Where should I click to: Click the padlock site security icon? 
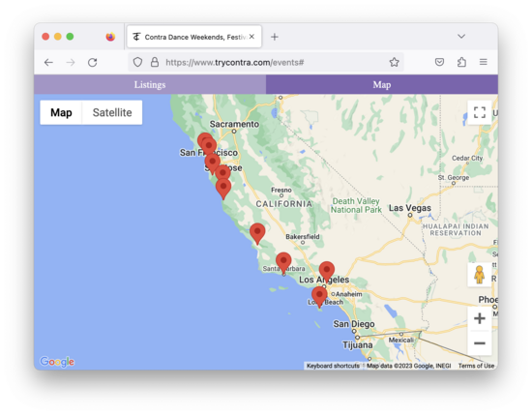(x=155, y=62)
